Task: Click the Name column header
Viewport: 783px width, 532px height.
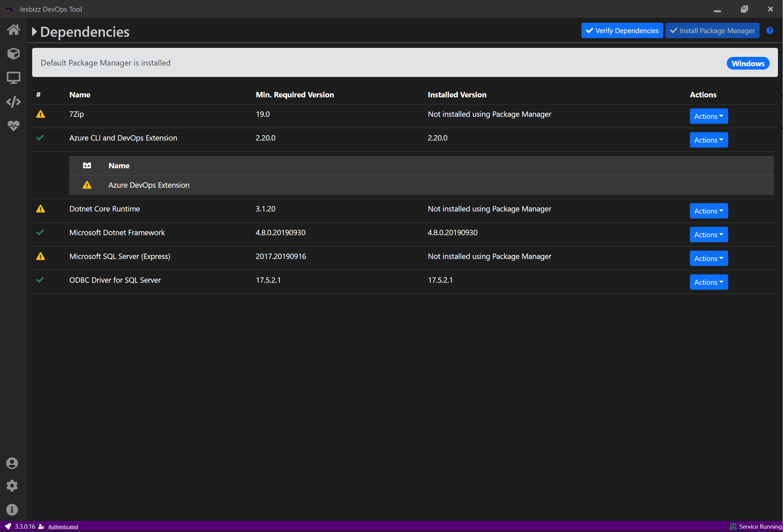Action: tap(80, 95)
